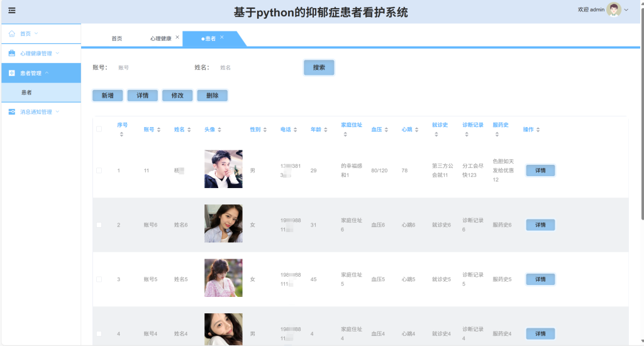This screenshot has width=644, height=346.
Task: Toggle the select-all header checkbox
Action: point(99,129)
